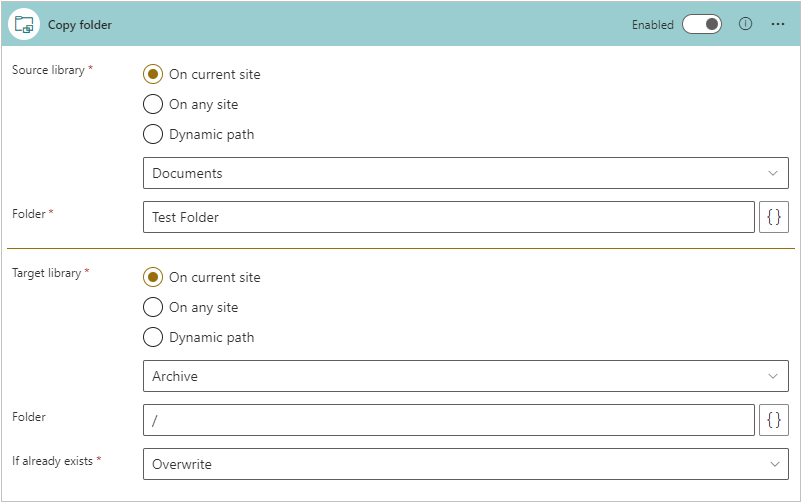Select target 'On any site' radio button
The image size is (802, 503).
pyautogui.click(x=153, y=307)
